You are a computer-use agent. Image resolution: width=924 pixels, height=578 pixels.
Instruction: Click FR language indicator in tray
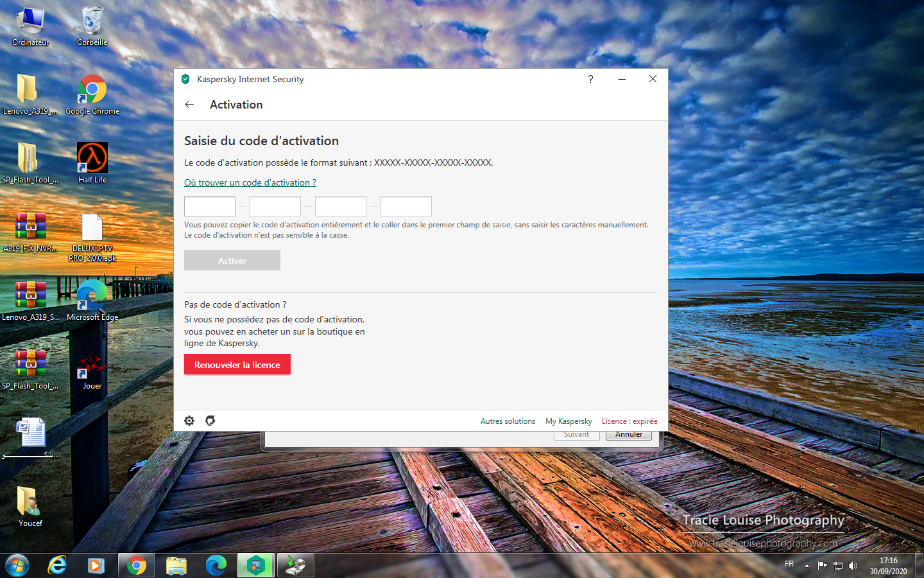pos(789,564)
